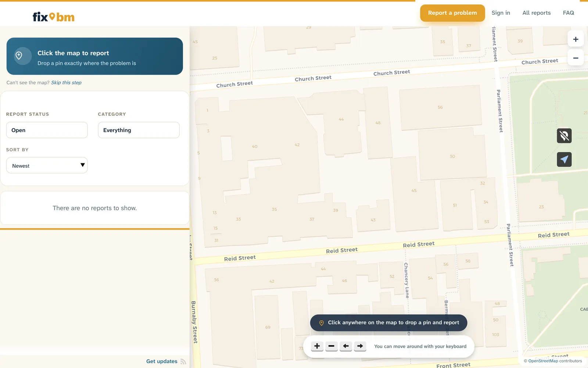Open the OpenStreetMap contributors link

coord(543,361)
